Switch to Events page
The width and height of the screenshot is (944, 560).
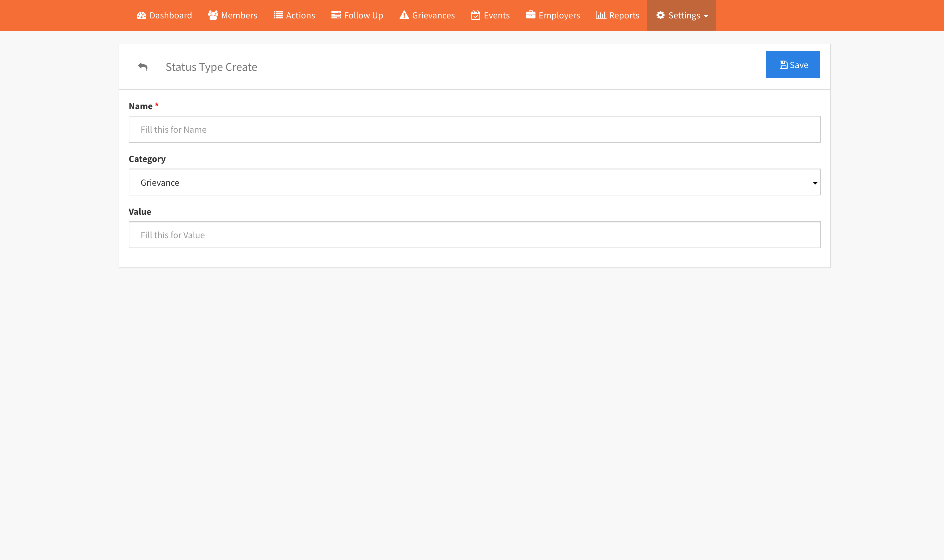[x=490, y=16]
